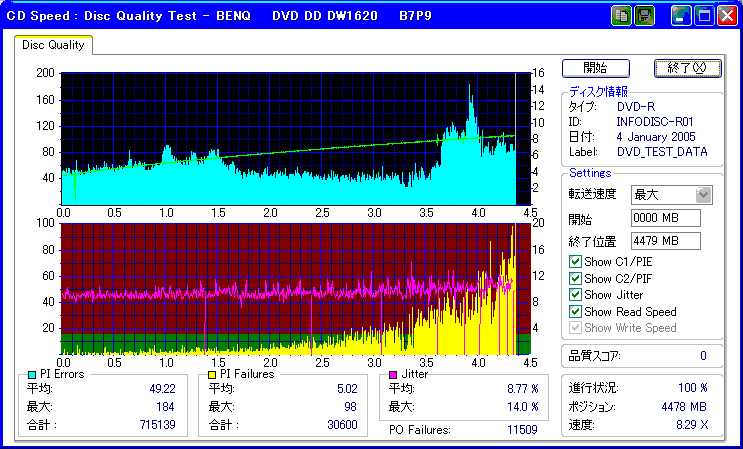743x449 pixels.
Task: Click the yellow PI Failures legend square
Action: (212, 376)
